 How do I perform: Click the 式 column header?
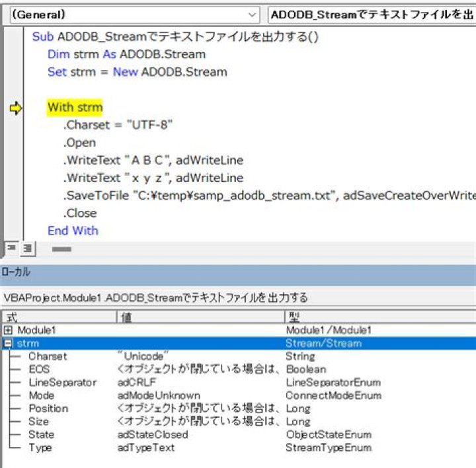(x=59, y=317)
